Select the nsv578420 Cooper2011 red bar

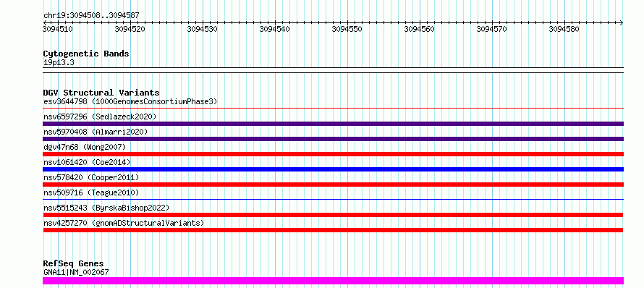click(x=333, y=185)
